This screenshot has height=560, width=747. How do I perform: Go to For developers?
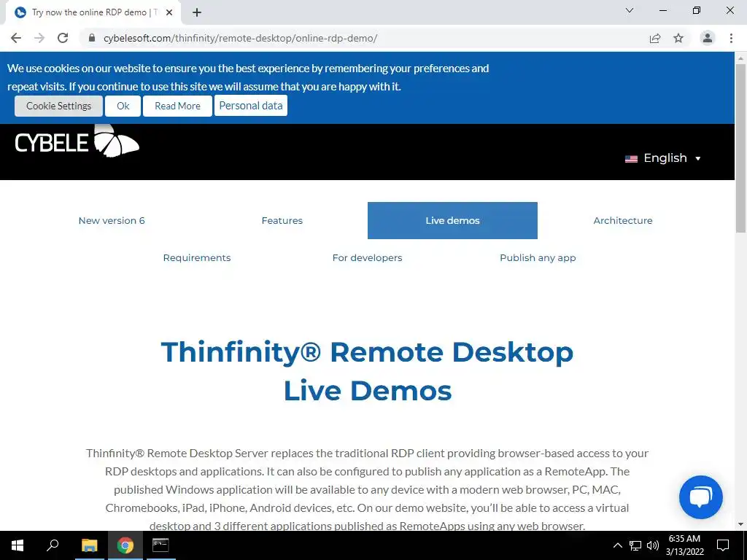[368, 257]
